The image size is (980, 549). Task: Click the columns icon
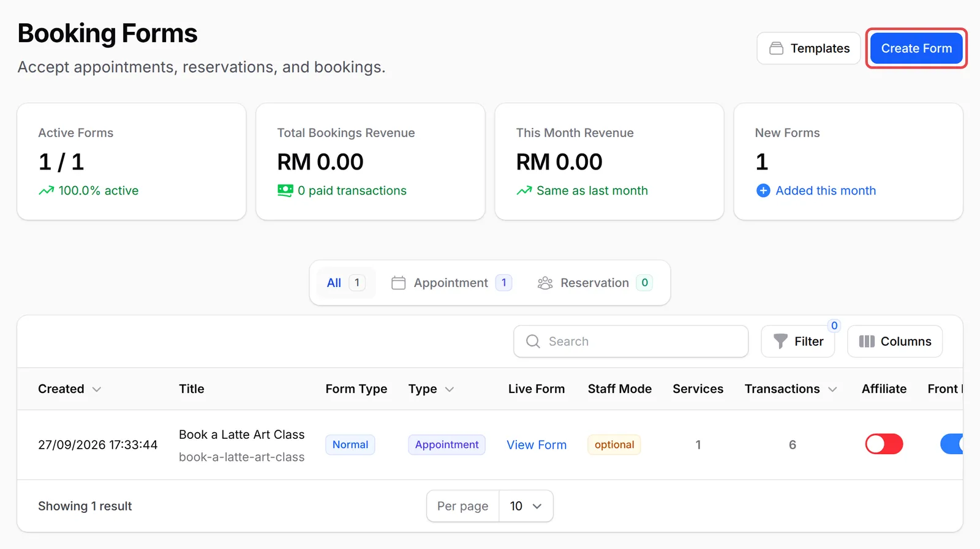[867, 342]
